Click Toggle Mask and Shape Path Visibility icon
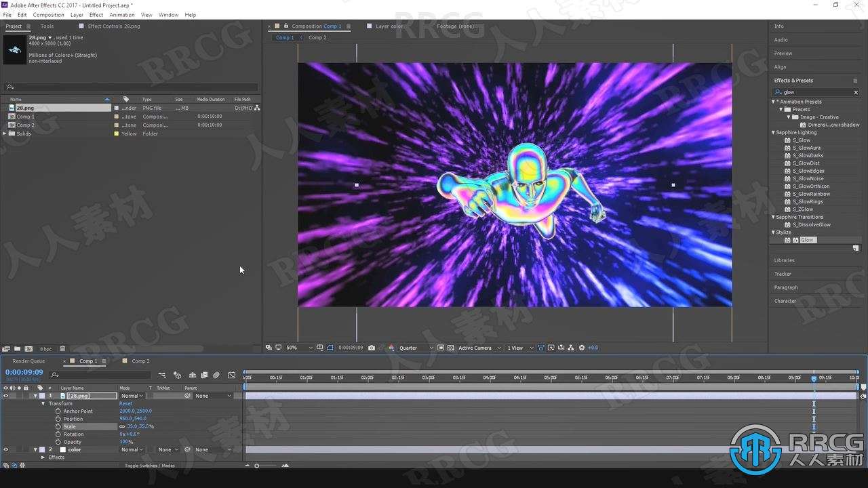 [330, 348]
